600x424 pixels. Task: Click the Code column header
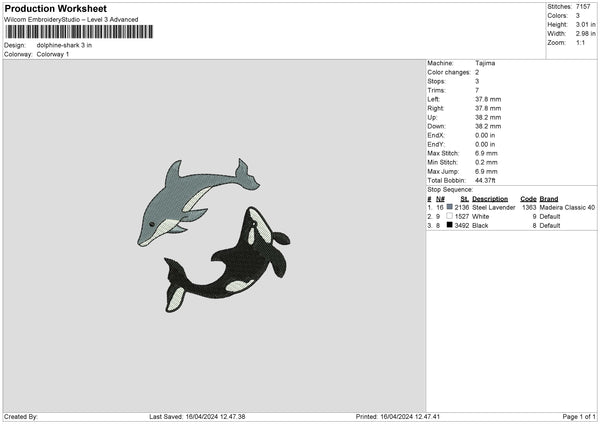click(x=528, y=198)
